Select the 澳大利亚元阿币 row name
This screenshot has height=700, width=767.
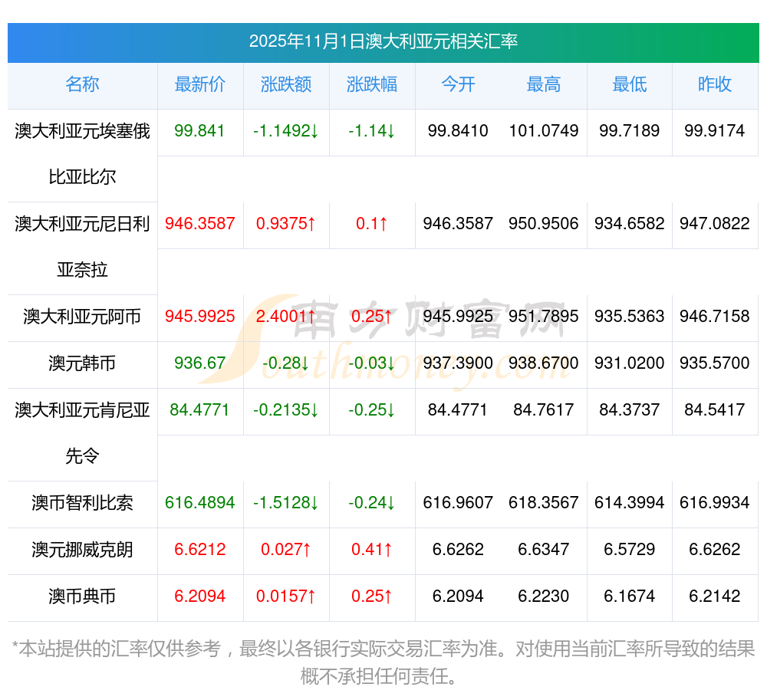click(x=82, y=317)
